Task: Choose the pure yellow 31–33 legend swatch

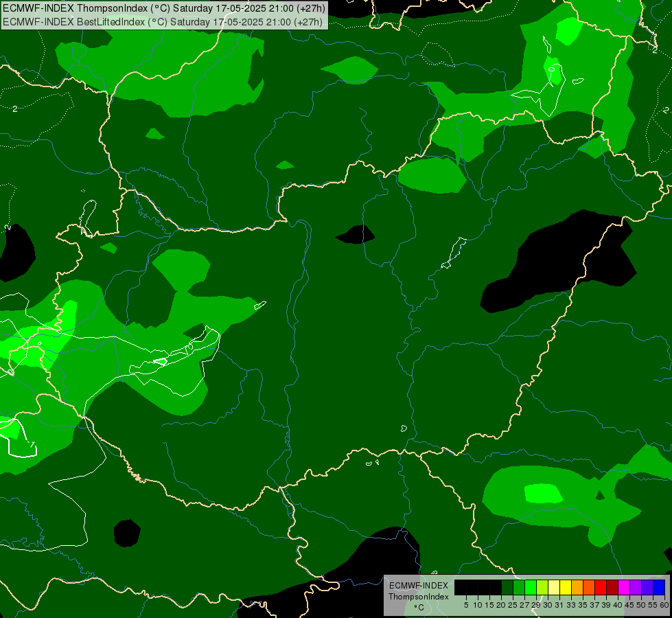Action: [566, 587]
